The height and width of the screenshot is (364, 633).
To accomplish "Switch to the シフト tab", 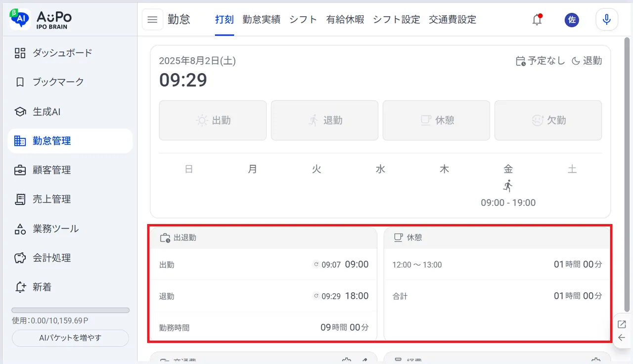I will [303, 20].
